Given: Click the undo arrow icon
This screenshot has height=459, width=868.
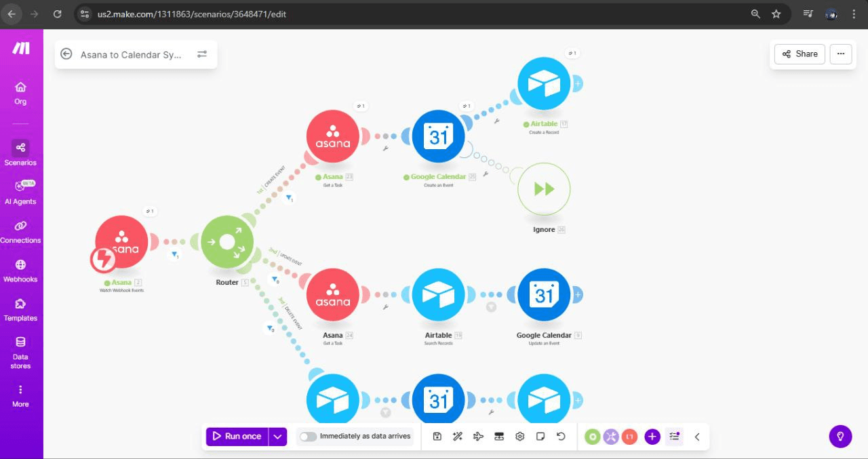Looking at the screenshot, I should (x=561, y=437).
